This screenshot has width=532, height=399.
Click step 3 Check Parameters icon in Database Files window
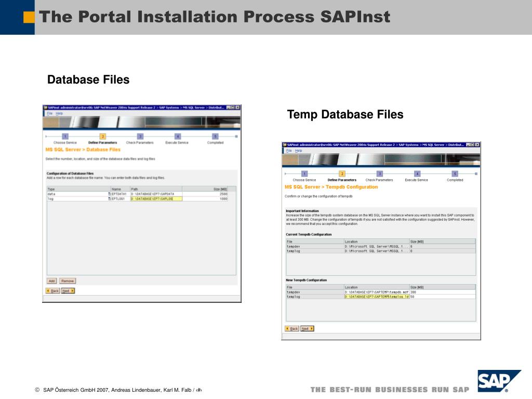pos(140,137)
